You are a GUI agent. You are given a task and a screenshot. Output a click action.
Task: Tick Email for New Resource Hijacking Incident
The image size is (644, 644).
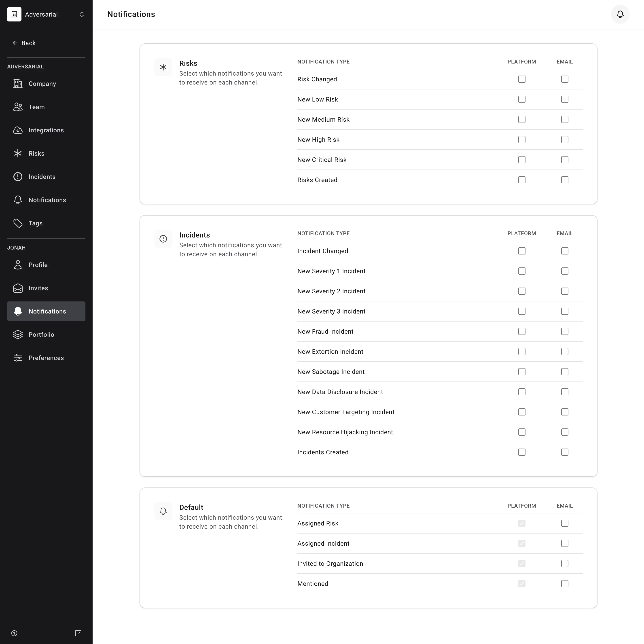point(565,432)
